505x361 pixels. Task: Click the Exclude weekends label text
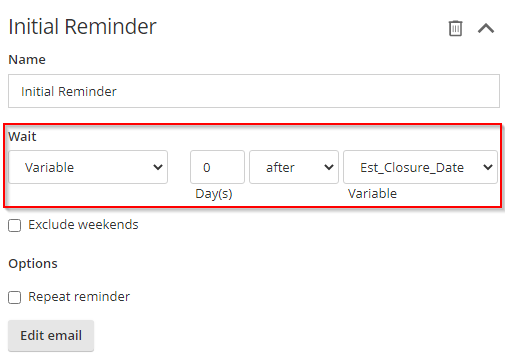point(83,225)
